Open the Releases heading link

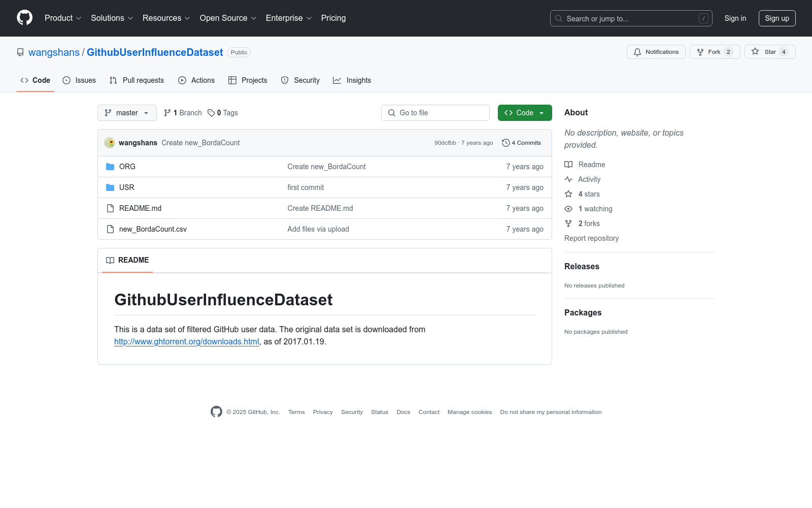pos(582,266)
